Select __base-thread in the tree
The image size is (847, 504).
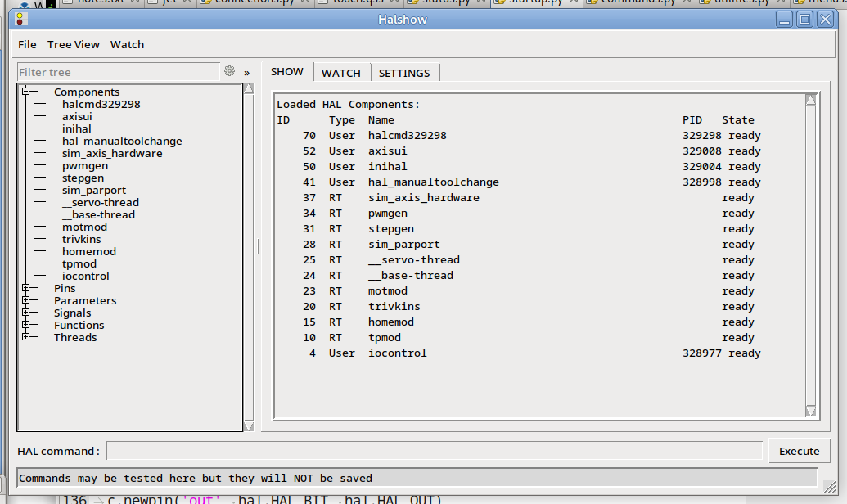[98, 215]
